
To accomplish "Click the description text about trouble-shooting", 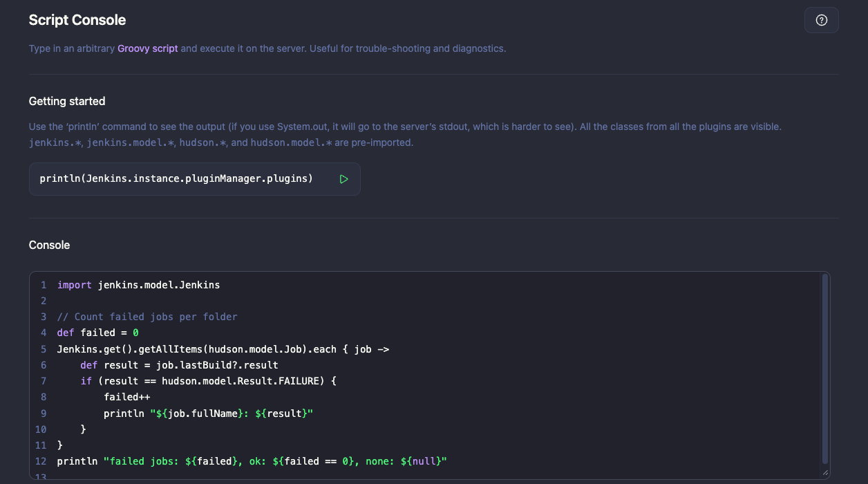I will 267,48.
